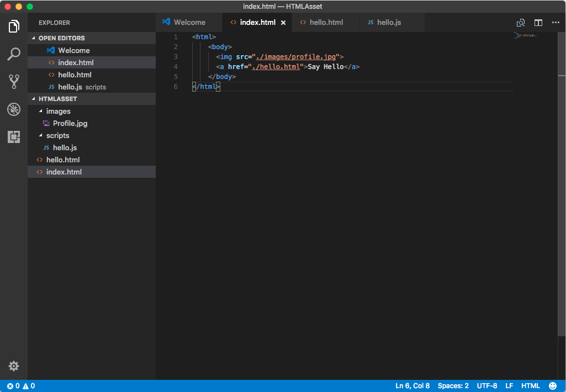Click the Ln 6, Col 8 status indicator
Viewport: 566px width, 392px height.
pos(412,386)
